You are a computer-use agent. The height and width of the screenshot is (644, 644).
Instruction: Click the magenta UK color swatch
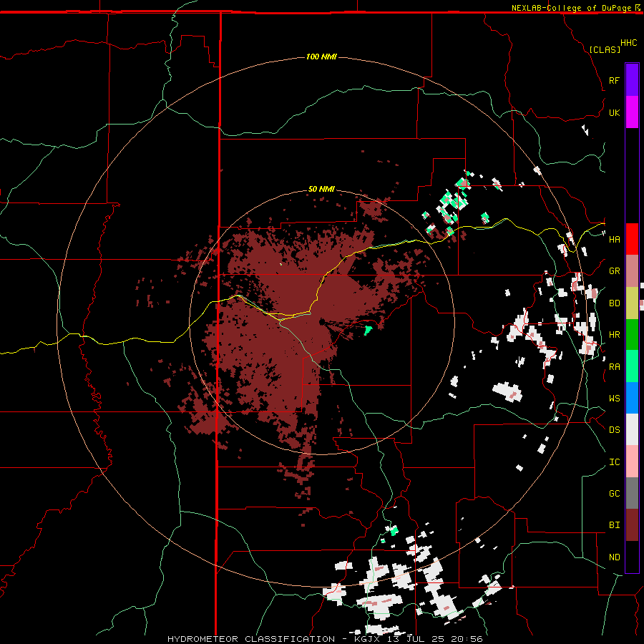tap(632, 112)
